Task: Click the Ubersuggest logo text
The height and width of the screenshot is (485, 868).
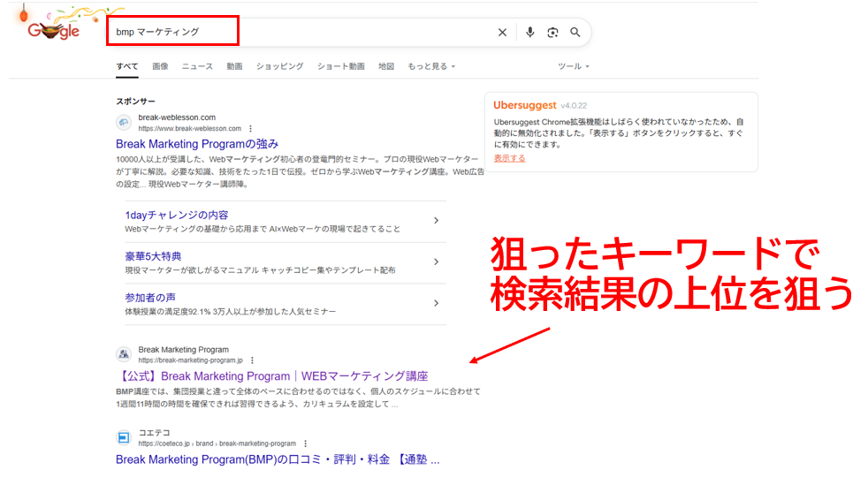Action: point(525,105)
